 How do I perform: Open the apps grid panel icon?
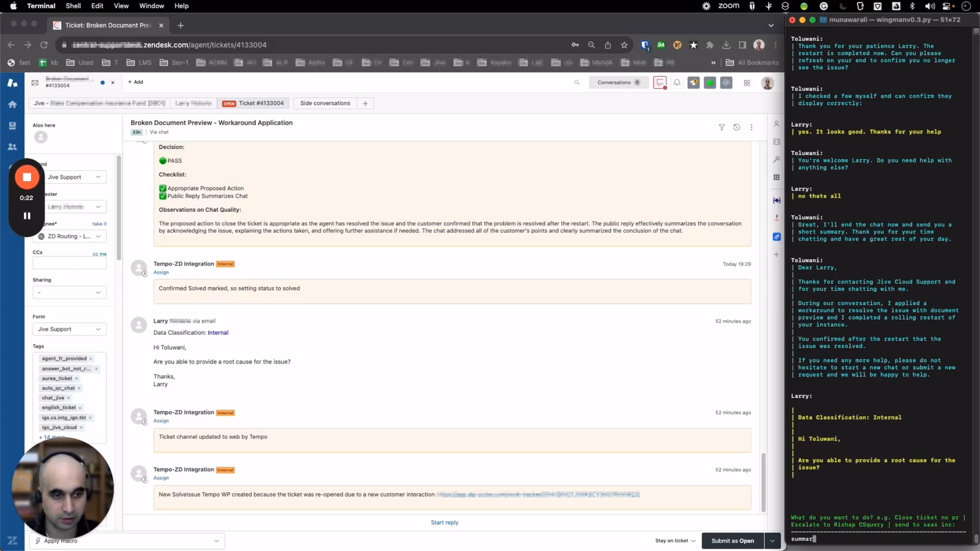[777, 177]
